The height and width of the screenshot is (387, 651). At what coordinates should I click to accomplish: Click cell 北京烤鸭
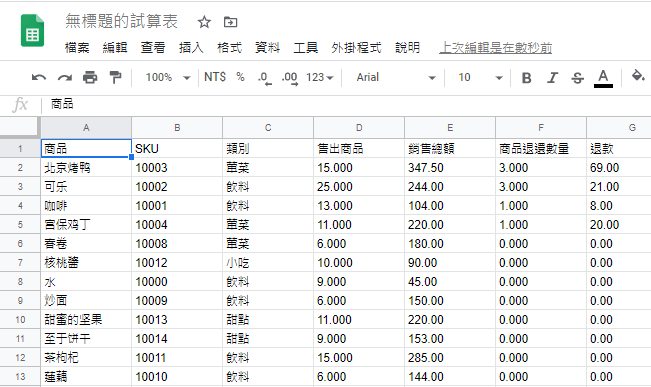(86, 167)
